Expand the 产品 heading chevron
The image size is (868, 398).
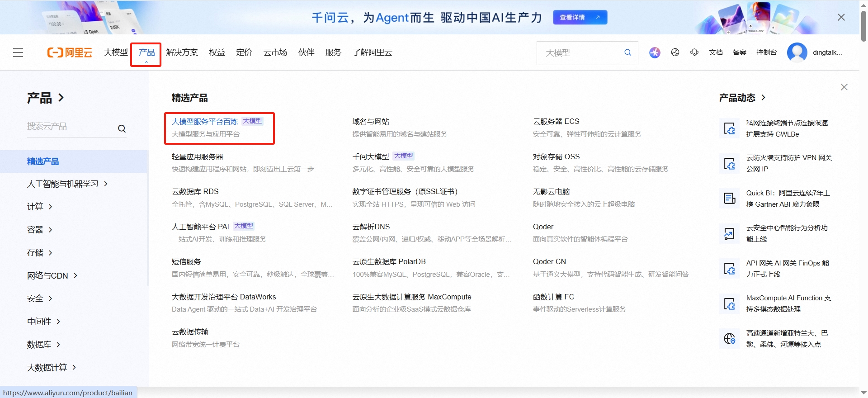[61, 98]
